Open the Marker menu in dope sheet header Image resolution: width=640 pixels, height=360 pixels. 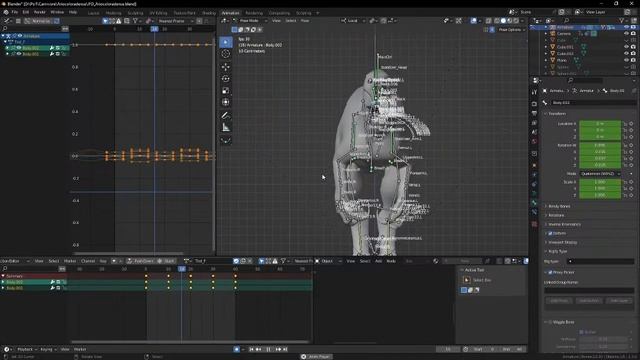point(70,261)
